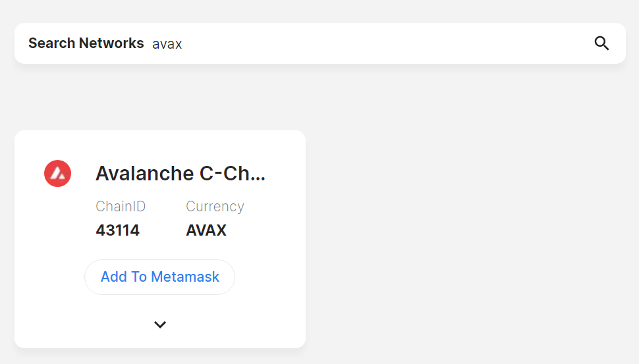This screenshot has width=639, height=364.
Task: Add Avalanche C-Chain to Metamask
Action: [159, 277]
